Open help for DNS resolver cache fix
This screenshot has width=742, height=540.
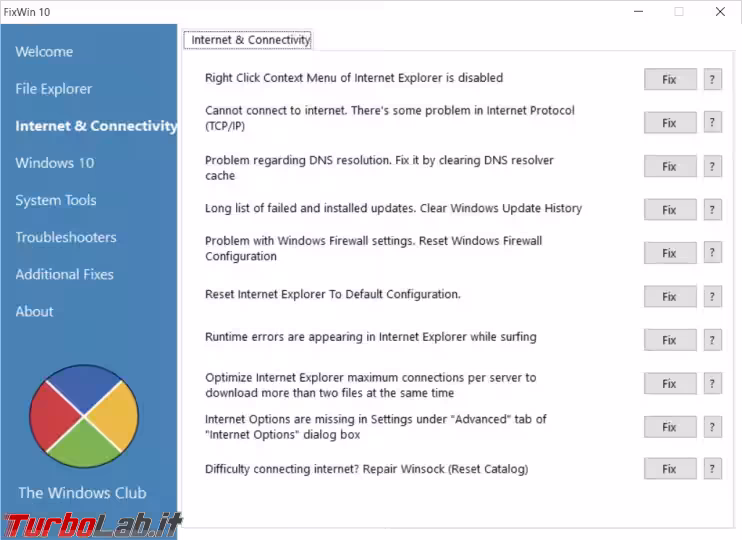(712, 167)
